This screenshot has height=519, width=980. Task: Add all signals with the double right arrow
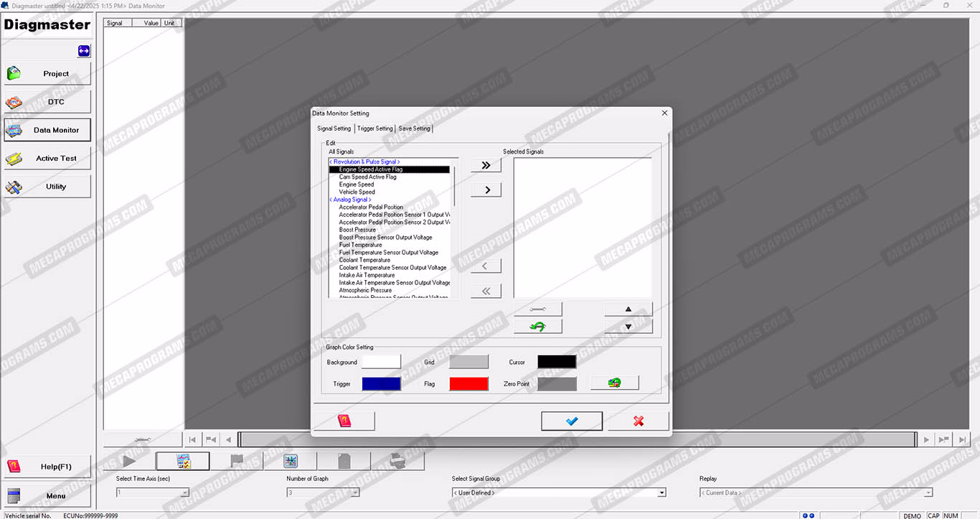[486, 165]
